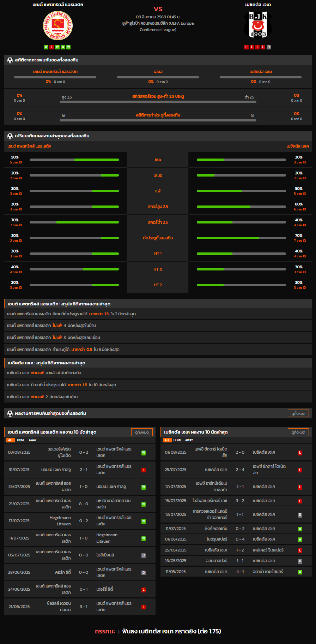Click Besiktas 60% over 2.5 progress bar
316x644 pixels.
241,207
